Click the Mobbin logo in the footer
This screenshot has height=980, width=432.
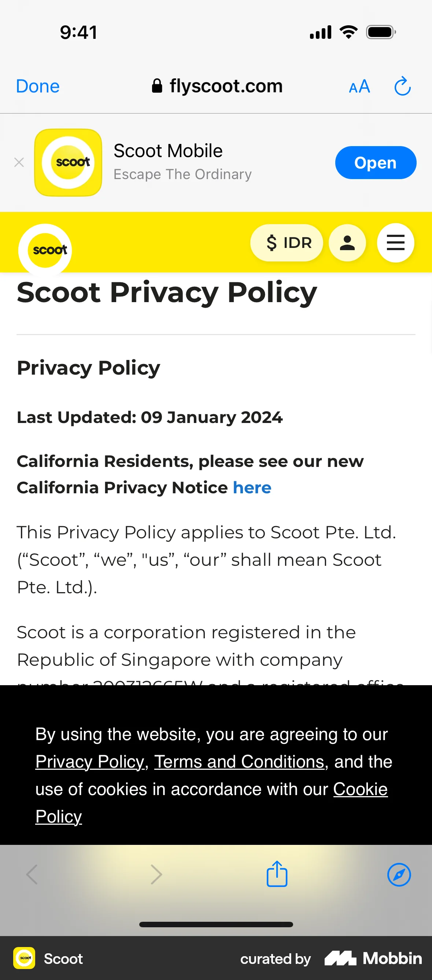[x=372, y=958]
